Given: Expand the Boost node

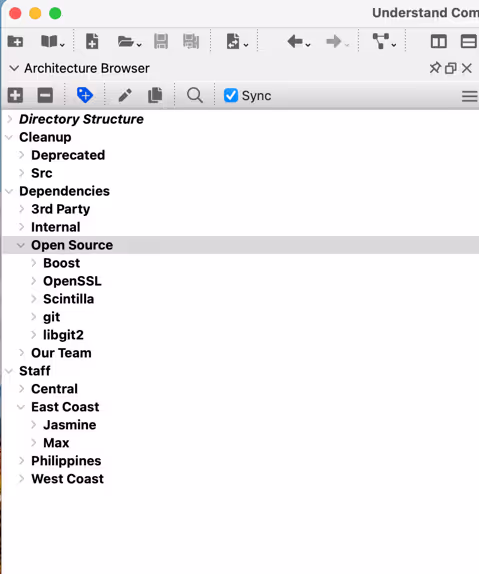Looking at the screenshot, I should 34,263.
